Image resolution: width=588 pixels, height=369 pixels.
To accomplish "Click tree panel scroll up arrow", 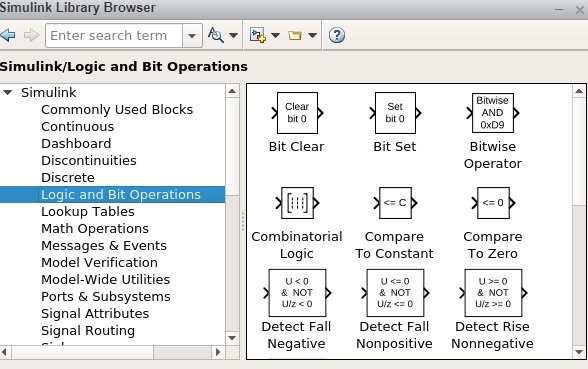I will 232,91.
